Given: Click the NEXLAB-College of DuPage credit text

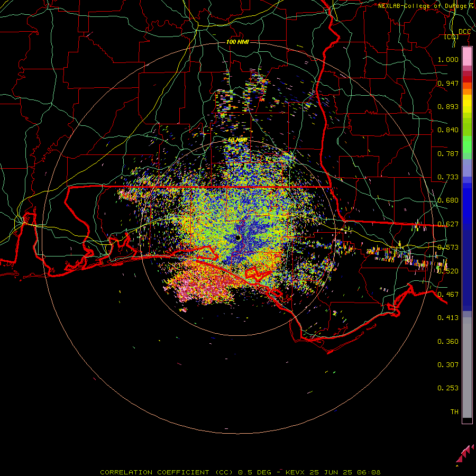Looking at the screenshot, I should pos(425,6).
